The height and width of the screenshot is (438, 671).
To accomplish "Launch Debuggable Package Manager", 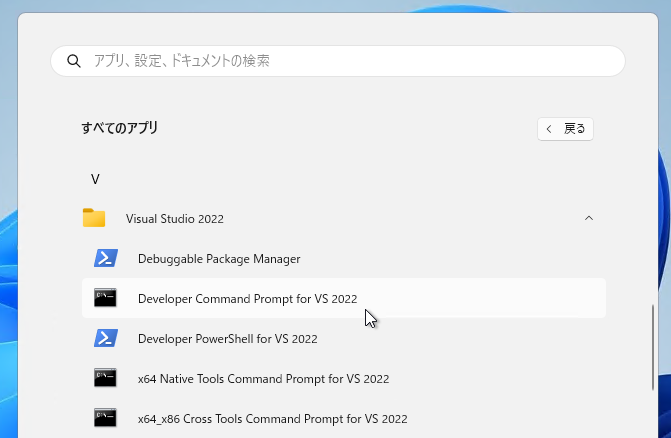I will (219, 259).
